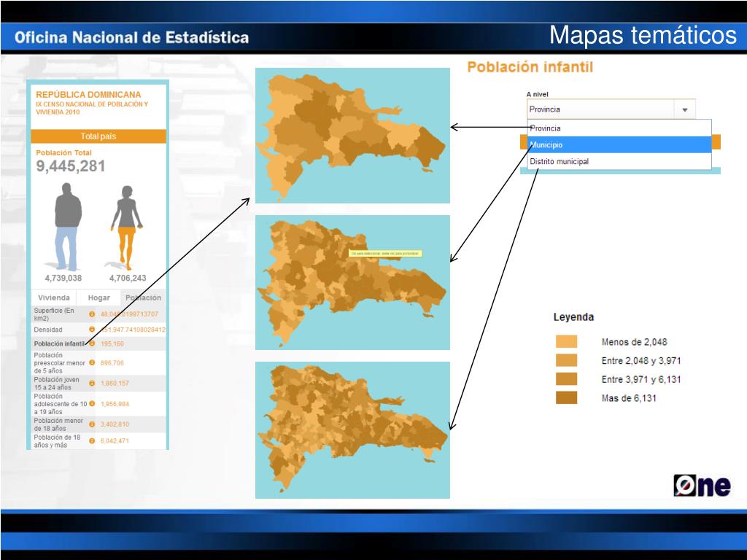
Task: Click the yellow tooltip on the municipio map
Action: (x=385, y=253)
